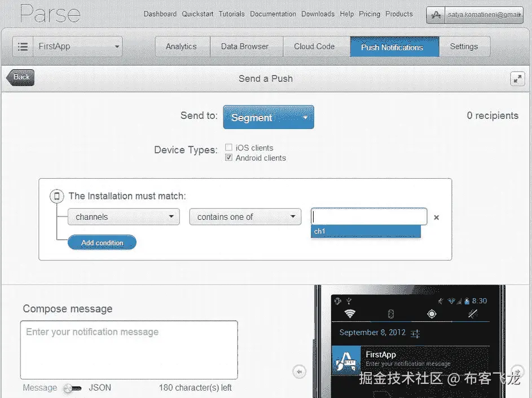
Task: Open the FirstApp application dropdown
Action: pos(78,46)
